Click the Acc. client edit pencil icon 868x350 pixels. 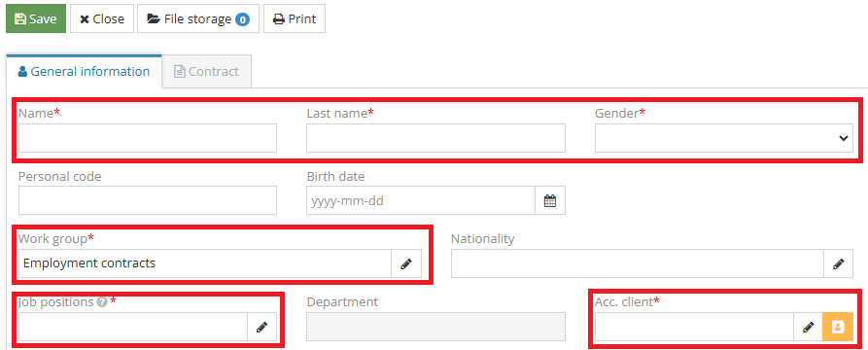click(808, 327)
